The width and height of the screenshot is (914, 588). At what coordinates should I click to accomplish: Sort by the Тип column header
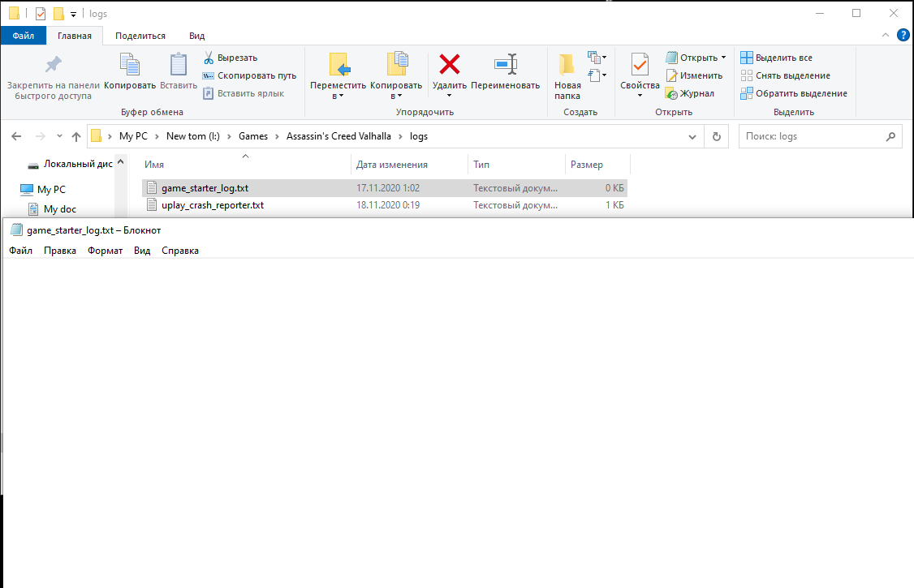point(516,165)
